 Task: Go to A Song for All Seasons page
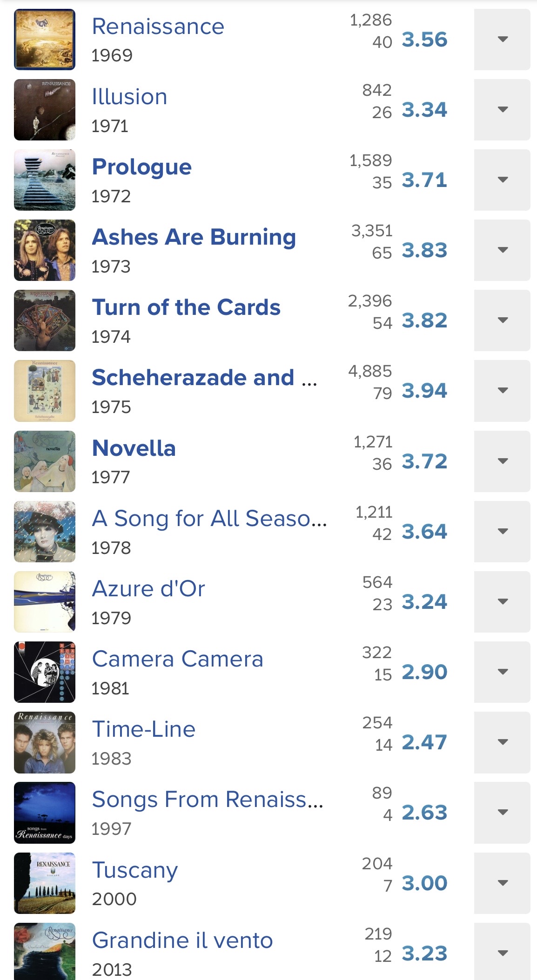209,519
